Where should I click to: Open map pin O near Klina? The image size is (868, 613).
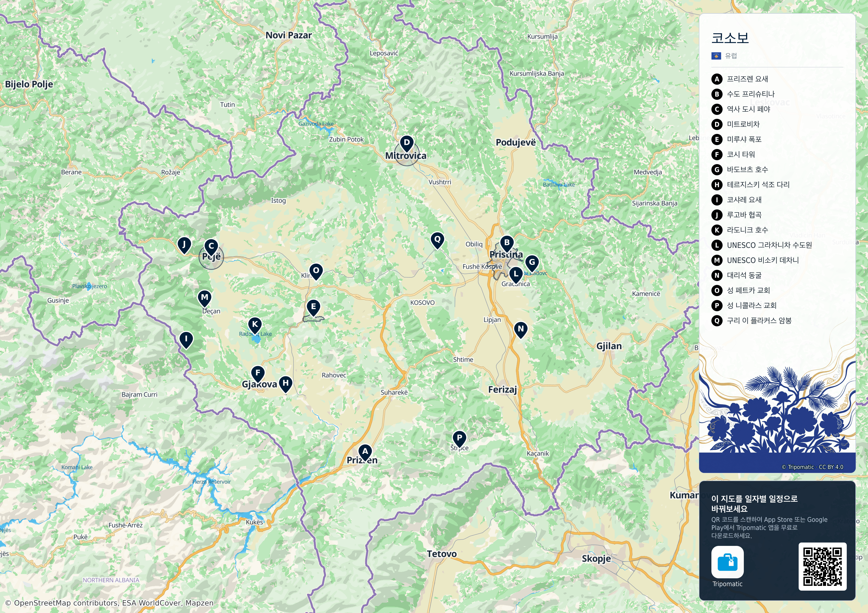(x=316, y=272)
